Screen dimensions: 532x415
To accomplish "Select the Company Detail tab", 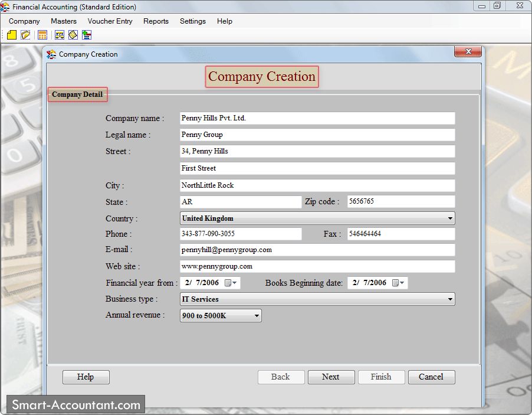I will [77, 94].
